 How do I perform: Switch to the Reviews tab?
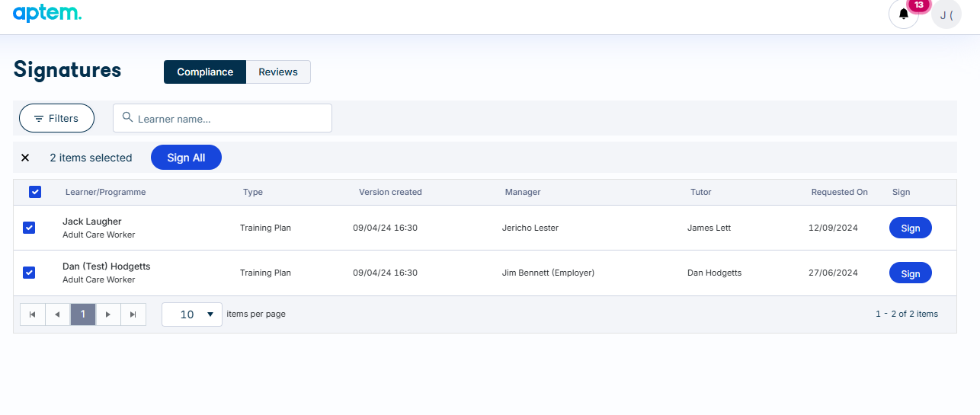coord(278,72)
